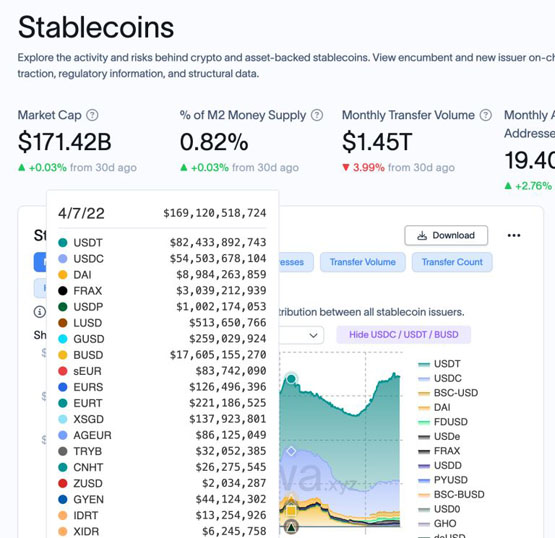Image resolution: width=555 pixels, height=538 pixels.
Task: Click the EURT row label in tooltip
Action: (x=88, y=403)
